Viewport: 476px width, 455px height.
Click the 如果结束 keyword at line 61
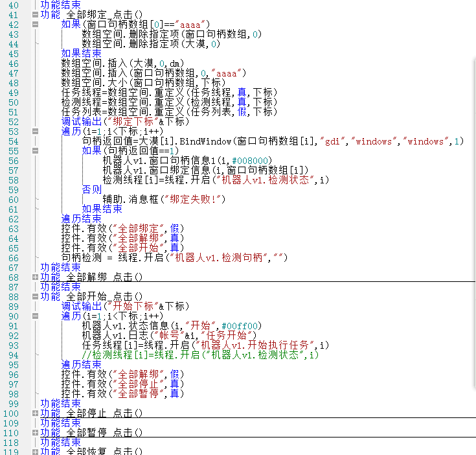tap(102, 209)
